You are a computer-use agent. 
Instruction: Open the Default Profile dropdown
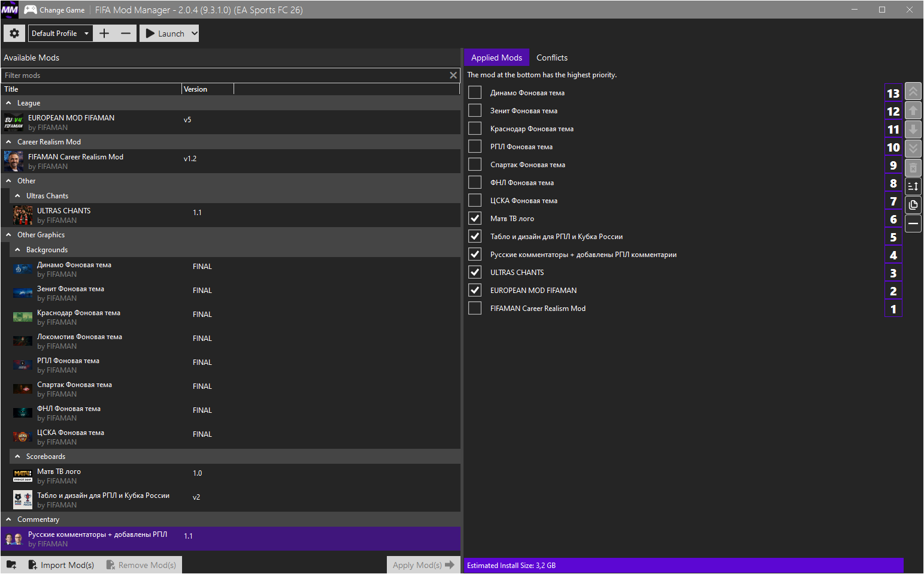60,34
